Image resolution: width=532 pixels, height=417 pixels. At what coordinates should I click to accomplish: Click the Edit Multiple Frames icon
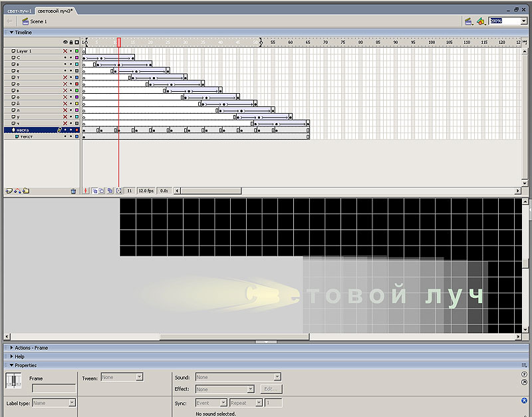110,191
